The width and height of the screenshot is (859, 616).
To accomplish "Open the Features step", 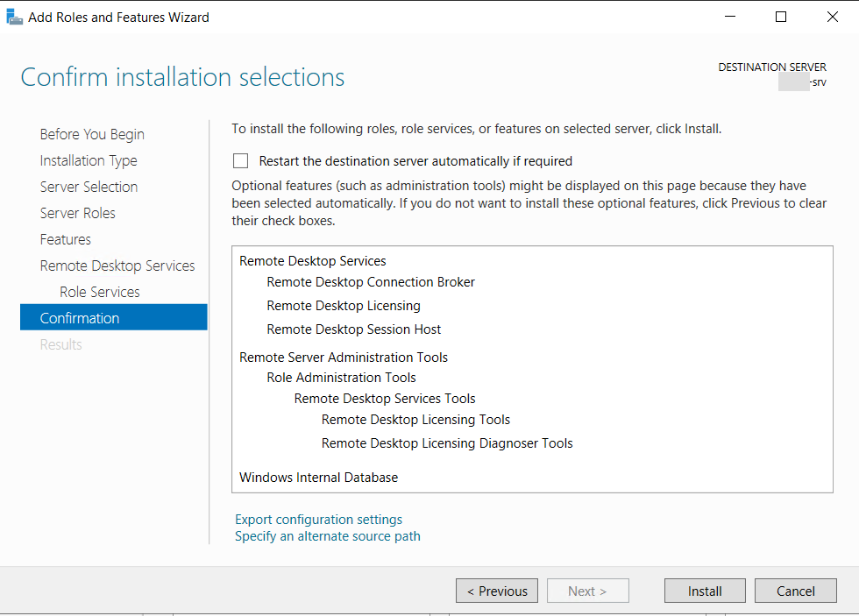I will click(x=65, y=239).
